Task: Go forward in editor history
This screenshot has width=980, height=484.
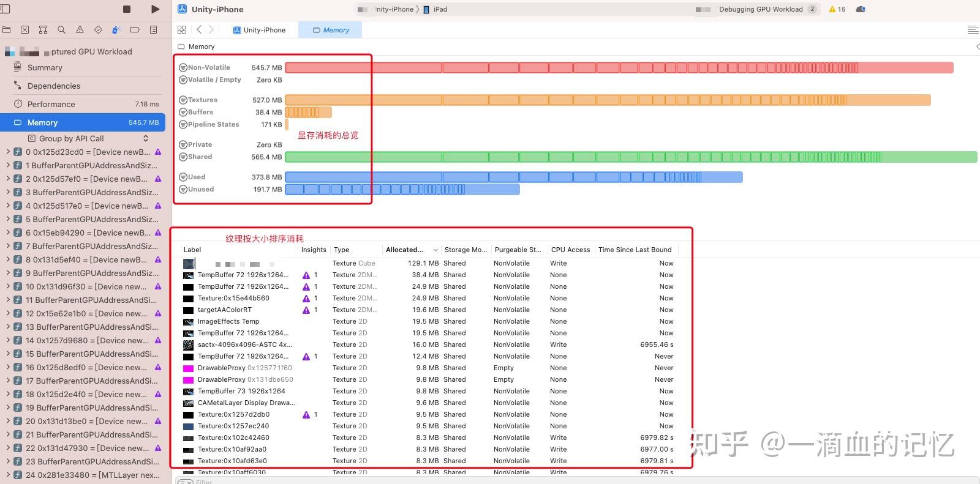Action: click(x=211, y=29)
